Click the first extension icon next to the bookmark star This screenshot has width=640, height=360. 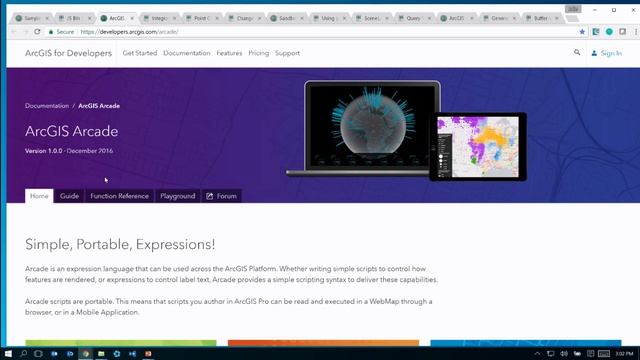coord(596,31)
